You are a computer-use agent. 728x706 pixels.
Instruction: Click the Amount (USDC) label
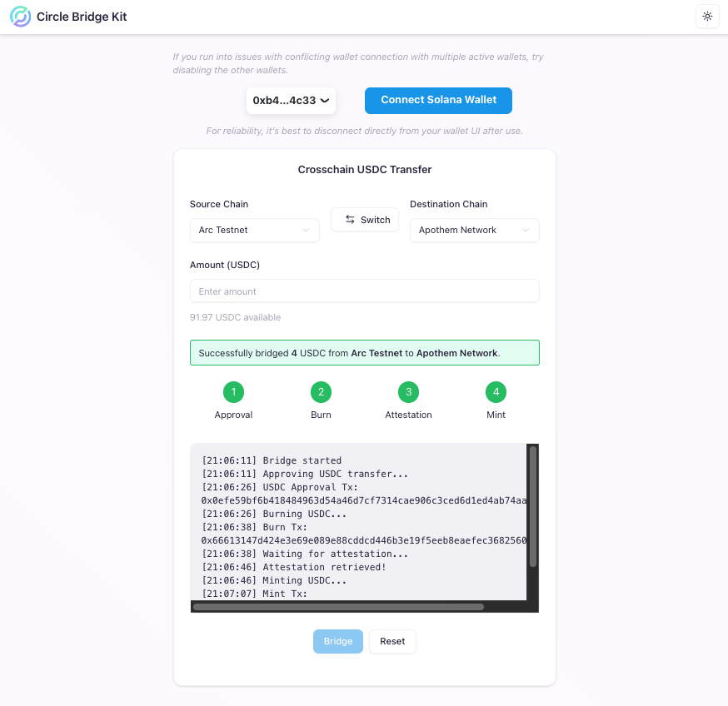(225, 265)
